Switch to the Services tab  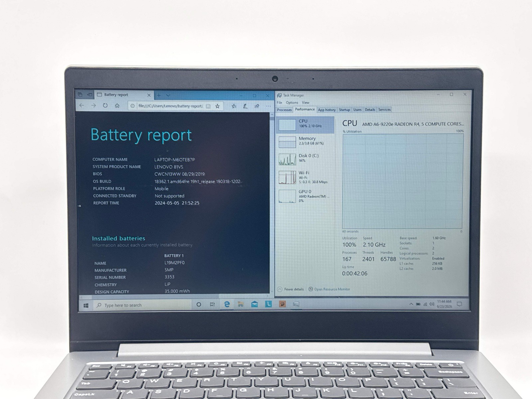tap(384, 110)
